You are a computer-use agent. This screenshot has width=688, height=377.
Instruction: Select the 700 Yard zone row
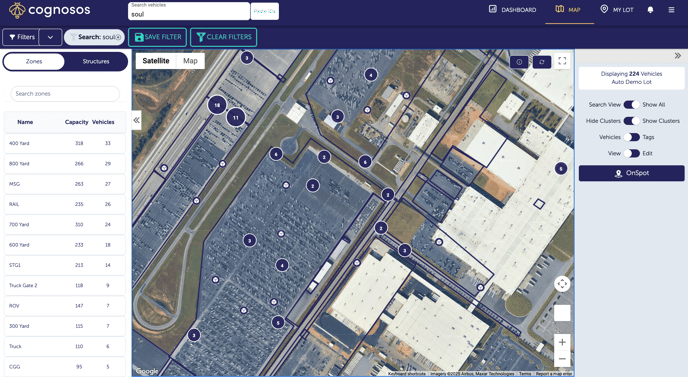tap(65, 224)
